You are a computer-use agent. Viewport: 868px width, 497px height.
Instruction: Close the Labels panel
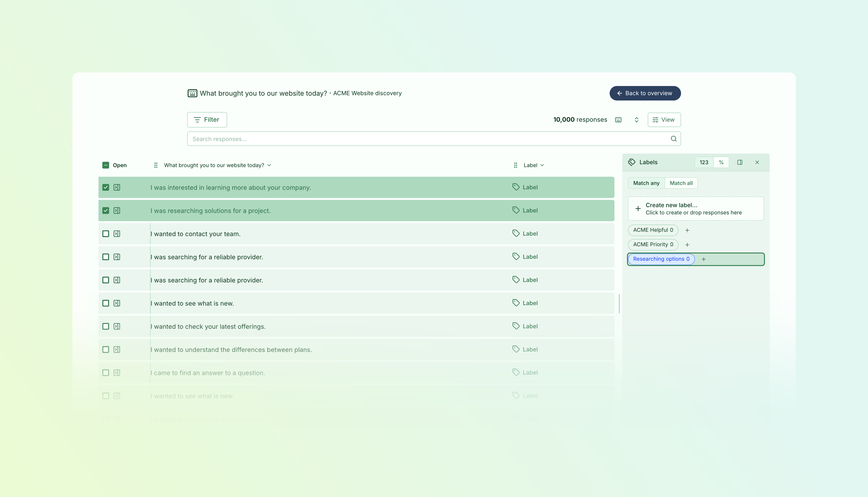(x=757, y=162)
